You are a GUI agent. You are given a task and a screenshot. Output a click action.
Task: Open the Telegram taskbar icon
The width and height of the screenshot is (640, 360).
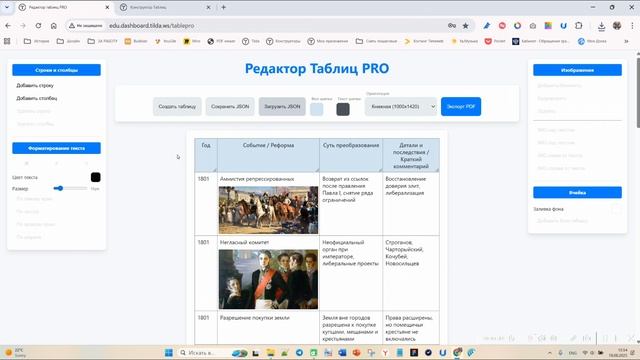point(299,352)
